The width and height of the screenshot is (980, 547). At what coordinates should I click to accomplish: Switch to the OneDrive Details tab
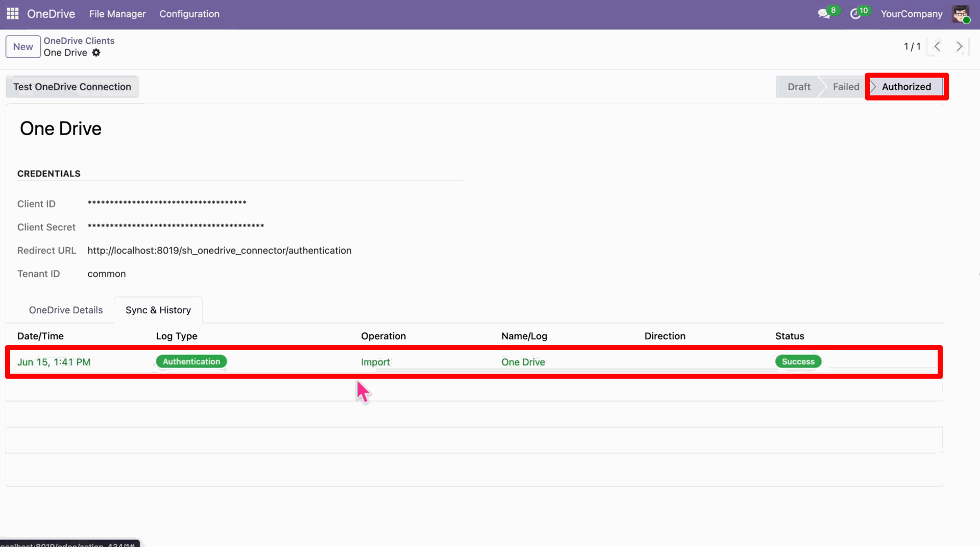pyautogui.click(x=66, y=310)
